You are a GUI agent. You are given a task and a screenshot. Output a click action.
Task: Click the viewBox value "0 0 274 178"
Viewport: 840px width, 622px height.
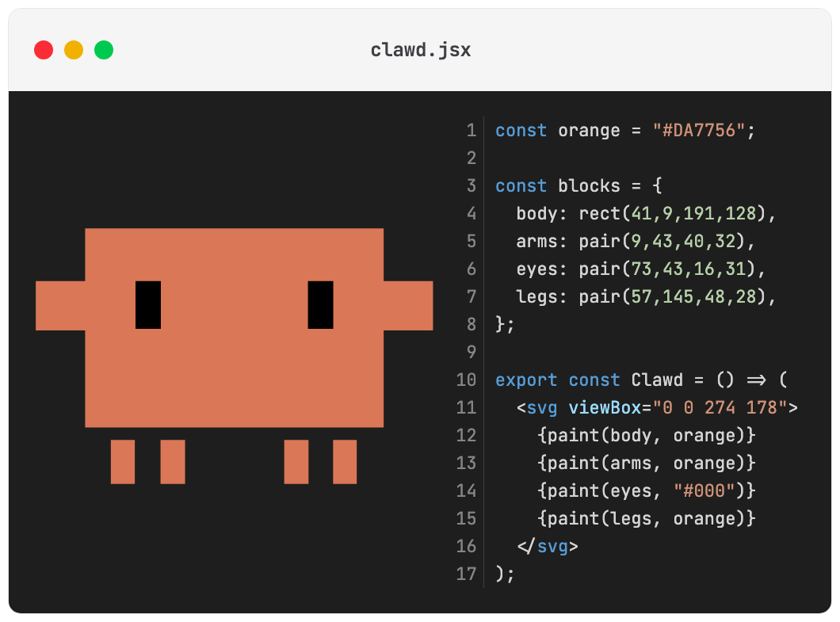click(720, 408)
